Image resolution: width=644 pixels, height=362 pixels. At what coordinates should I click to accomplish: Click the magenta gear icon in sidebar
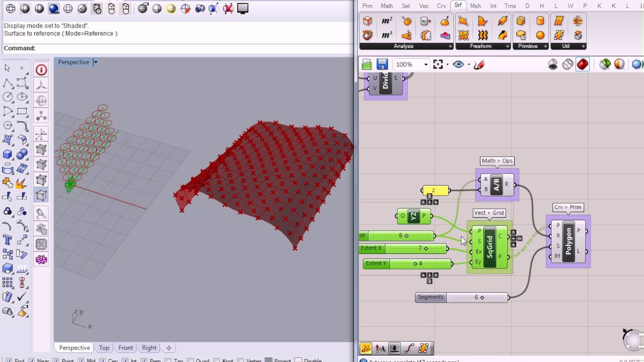click(x=41, y=259)
